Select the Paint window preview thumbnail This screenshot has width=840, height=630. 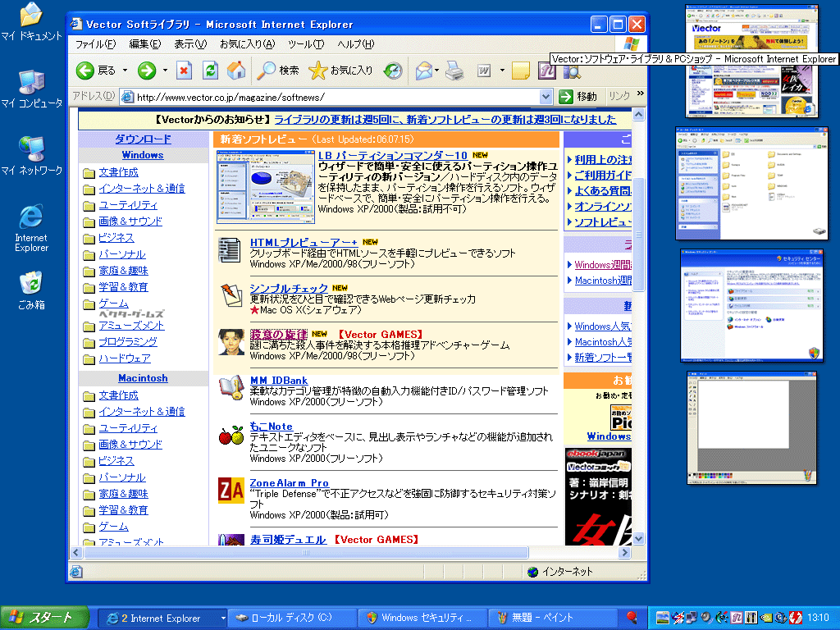(x=751, y=427)
